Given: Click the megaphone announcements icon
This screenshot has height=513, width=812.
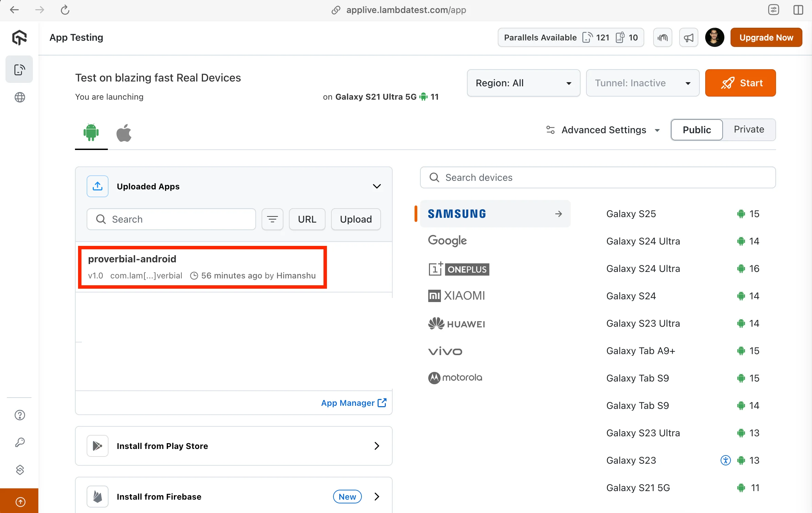Looking at the screenshot, I should [x=688, y=38].
